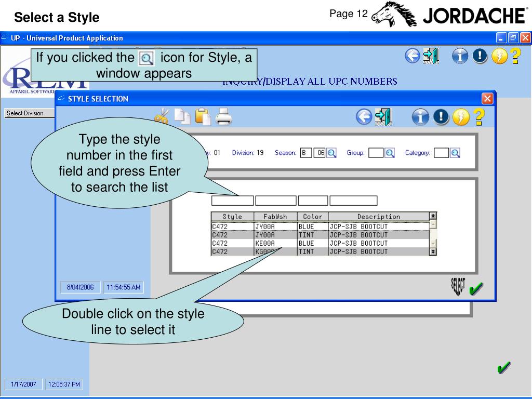Click the scroll-to-top arrow of the style list
The width and height of the screenshot is (532, 399).
pos(433,216)
